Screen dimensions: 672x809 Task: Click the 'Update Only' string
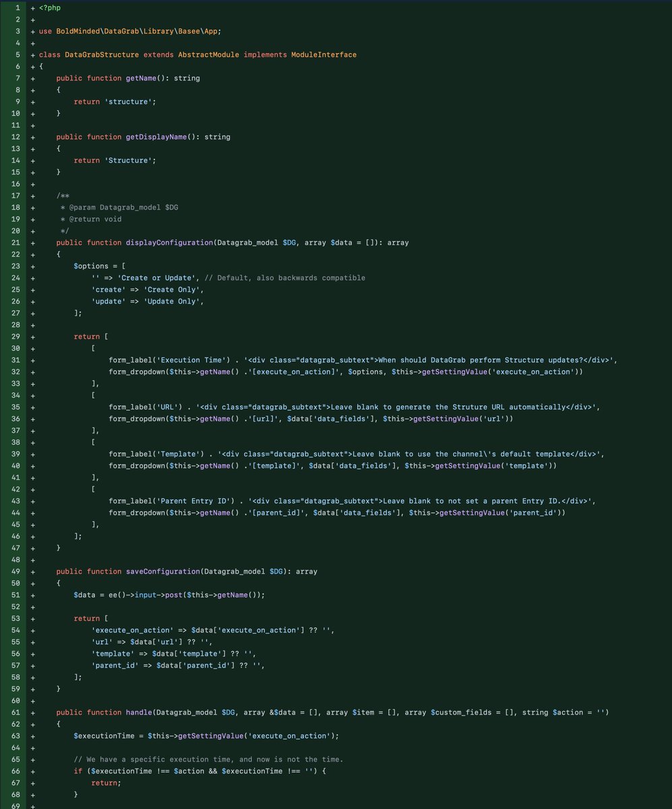click(x=173, y=301)
